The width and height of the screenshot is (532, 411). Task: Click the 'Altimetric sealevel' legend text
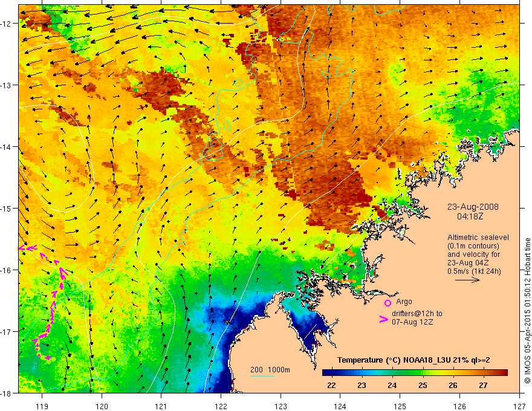478,238
